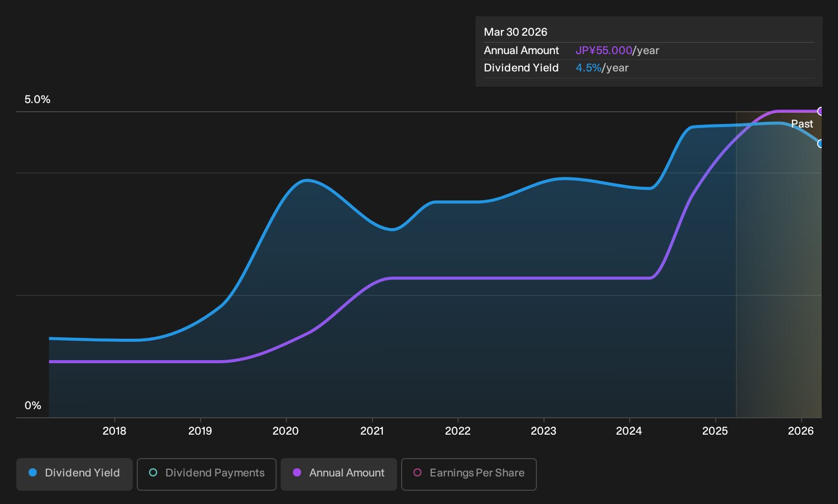Enable the Earnings Per Share series
Screen dimensions: 838x504
(469, 474)
